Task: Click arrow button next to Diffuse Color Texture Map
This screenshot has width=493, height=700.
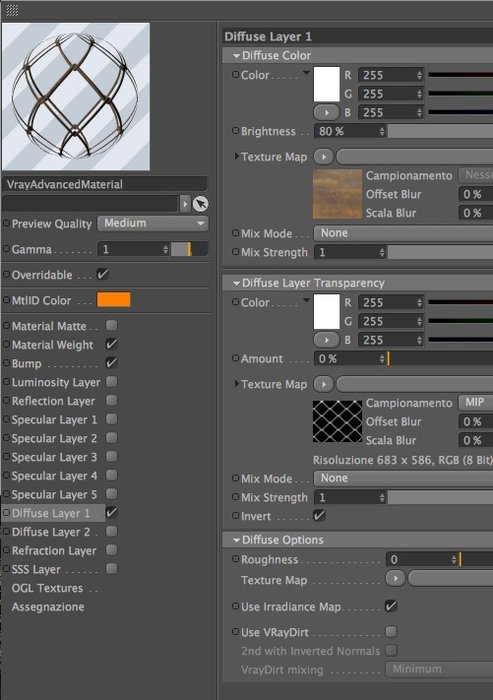Action: click(x=324, y=157)
